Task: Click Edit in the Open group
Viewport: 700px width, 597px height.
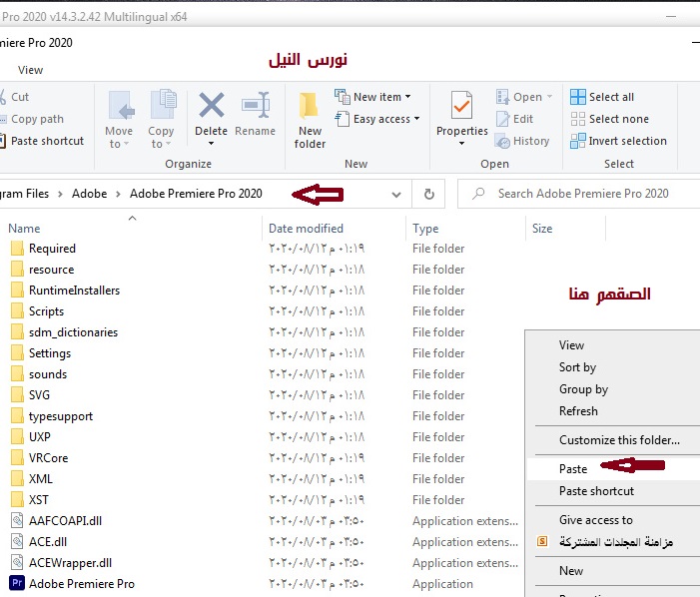Action: (x=514, y=119)
